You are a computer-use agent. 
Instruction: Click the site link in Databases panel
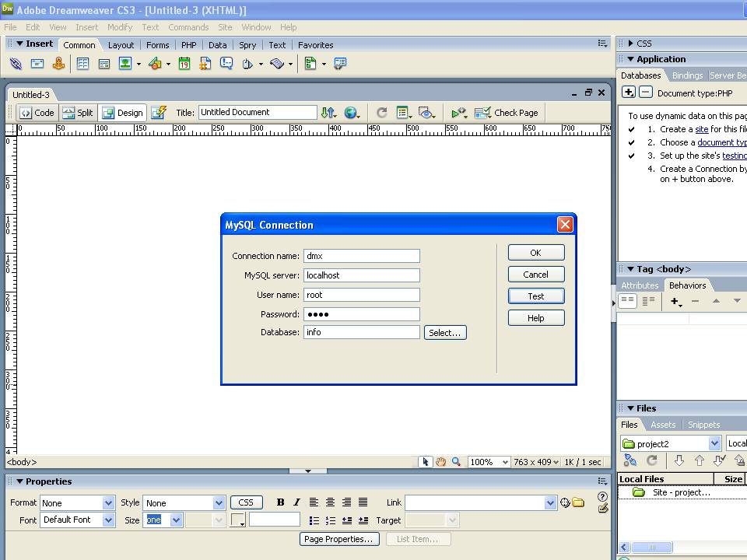pos(701,129)
